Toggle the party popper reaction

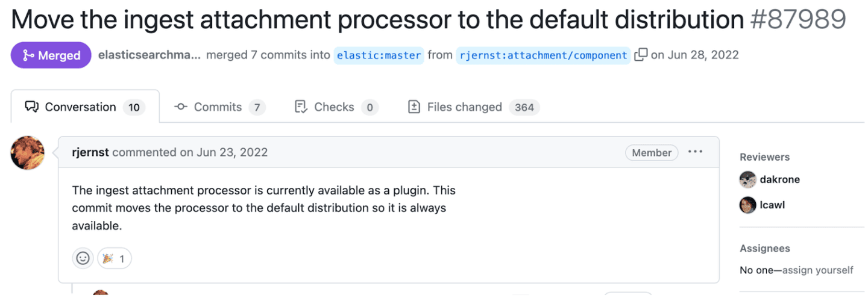point(115,258)
